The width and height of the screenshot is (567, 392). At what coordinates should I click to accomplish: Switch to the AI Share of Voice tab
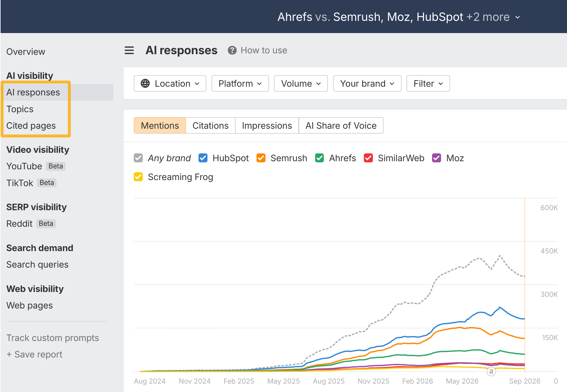(341, 126)
